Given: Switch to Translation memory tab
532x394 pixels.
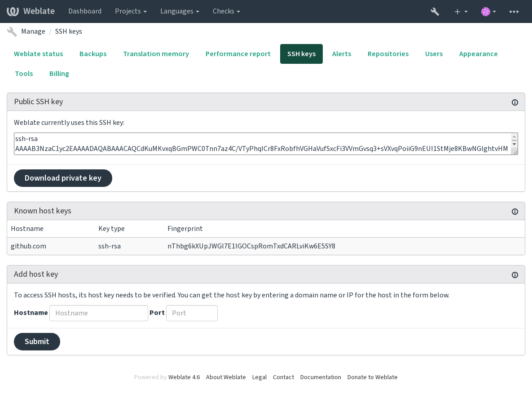Looking at the screenshot, I should [x=156, y=53].
